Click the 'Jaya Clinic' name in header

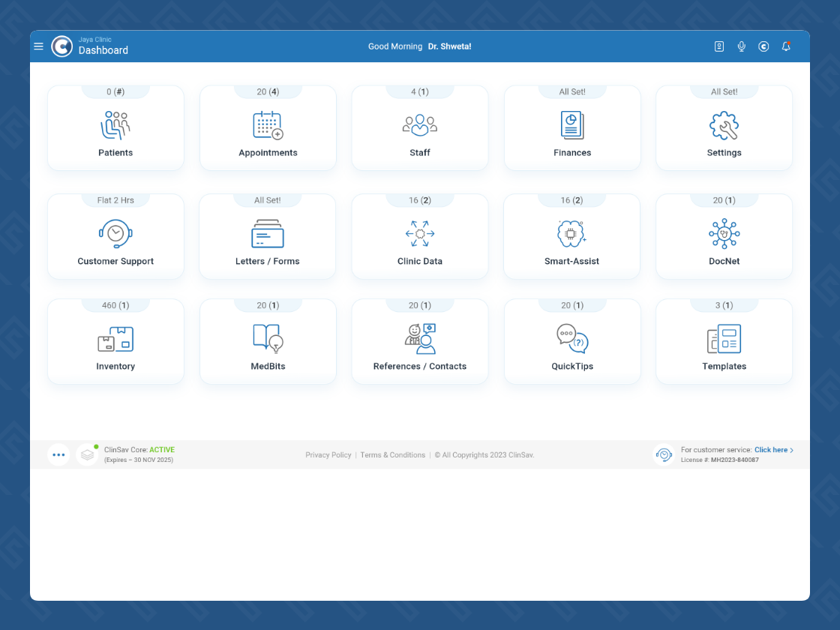coord(94,40)
